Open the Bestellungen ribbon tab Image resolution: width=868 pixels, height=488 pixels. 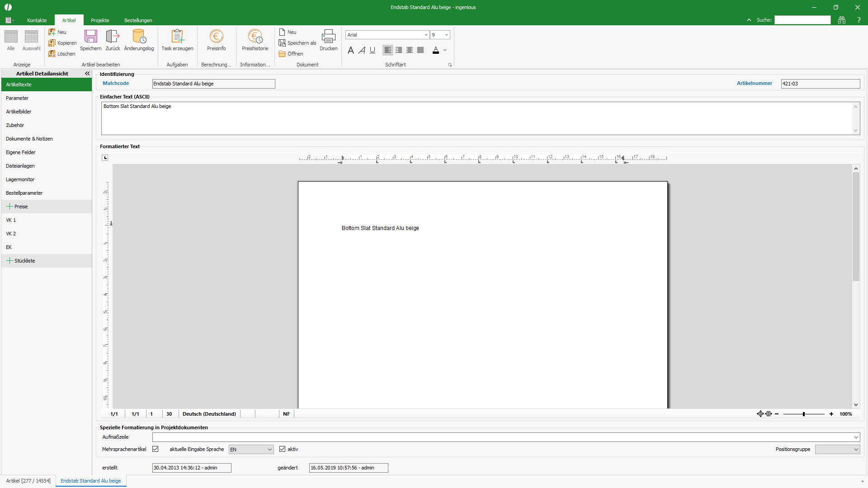pos(138,20)
